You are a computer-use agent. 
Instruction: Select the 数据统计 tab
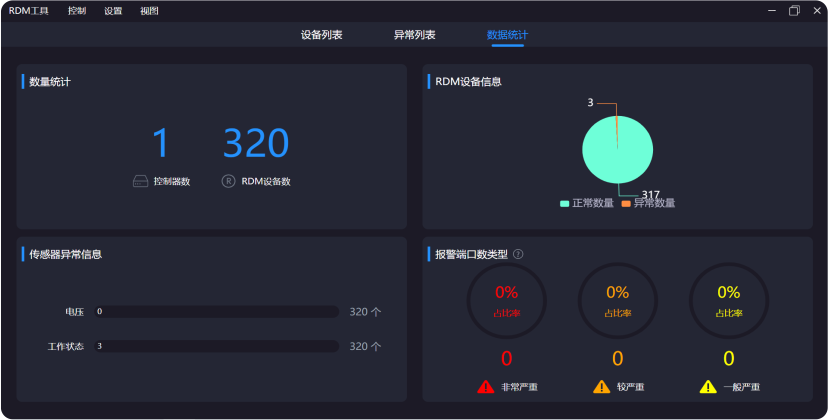(x=508, y=35)
